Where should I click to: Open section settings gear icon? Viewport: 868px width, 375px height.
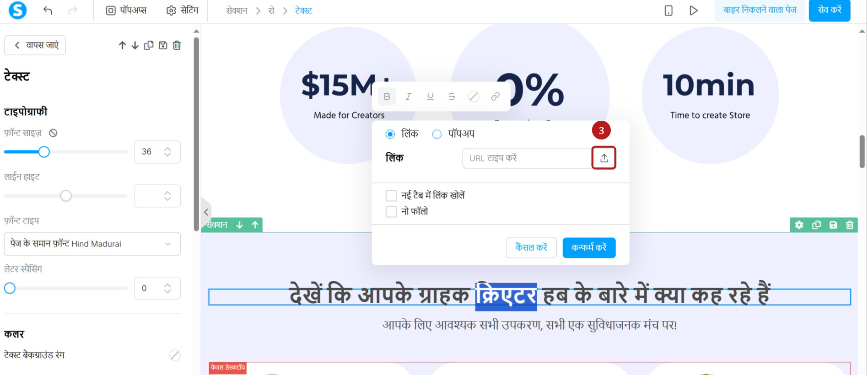click(799, 225)
